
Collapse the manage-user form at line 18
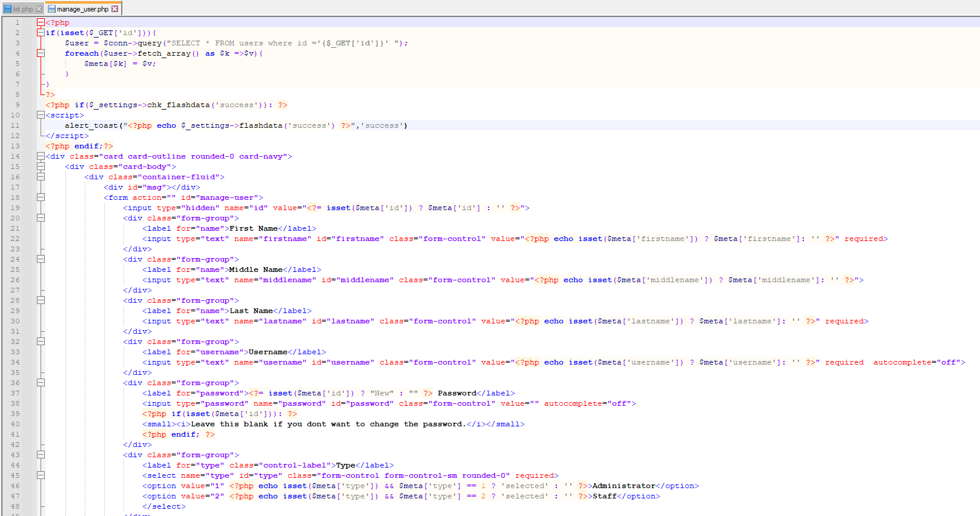pyautogui.click(x=41, y=197)
